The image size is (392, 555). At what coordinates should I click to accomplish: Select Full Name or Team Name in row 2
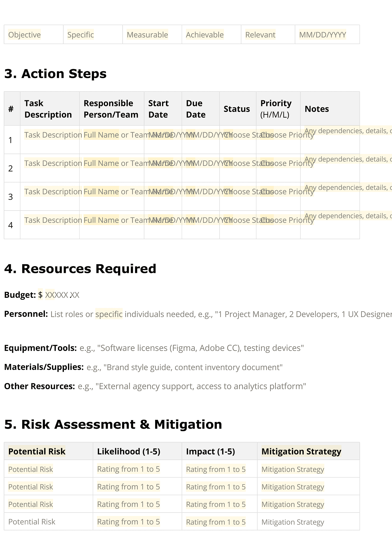click(x=128, y=163)
